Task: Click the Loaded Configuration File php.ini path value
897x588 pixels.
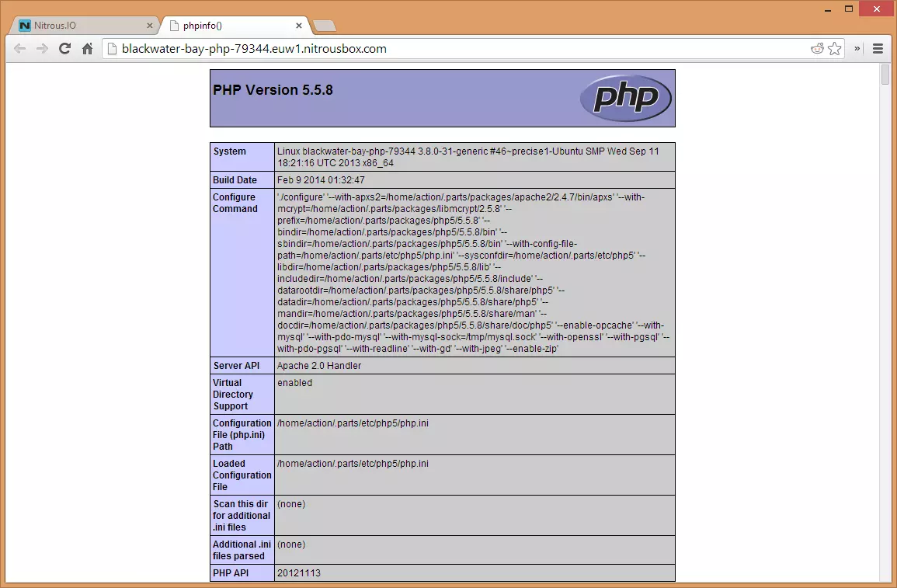Action: (353, 463)
